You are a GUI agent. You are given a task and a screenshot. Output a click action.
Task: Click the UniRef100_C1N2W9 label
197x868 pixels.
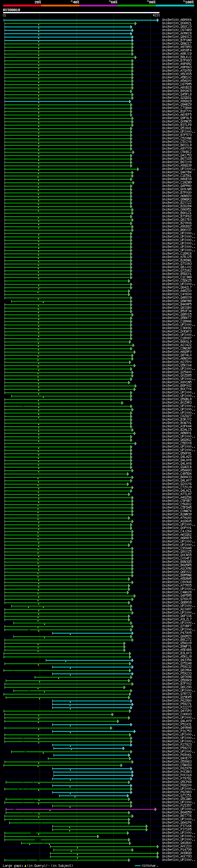tap(177, 182)
